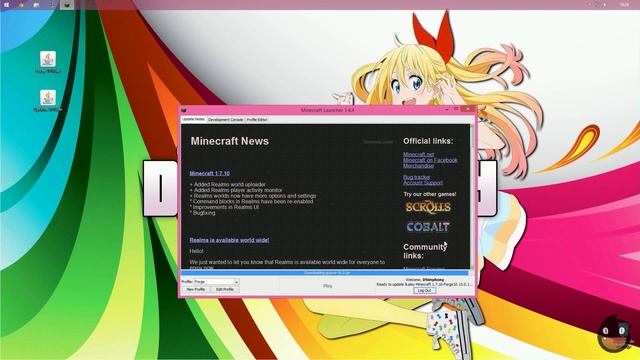Click the clock in the taskbar
This screenshot has height=360, width=640.
point(624,4)
